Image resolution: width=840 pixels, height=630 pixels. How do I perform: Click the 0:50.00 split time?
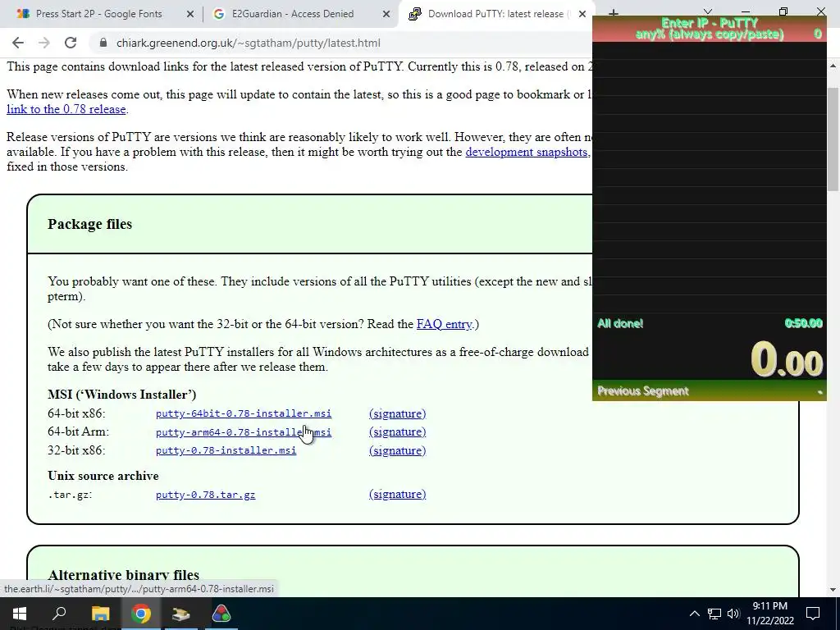pos(803,323)
